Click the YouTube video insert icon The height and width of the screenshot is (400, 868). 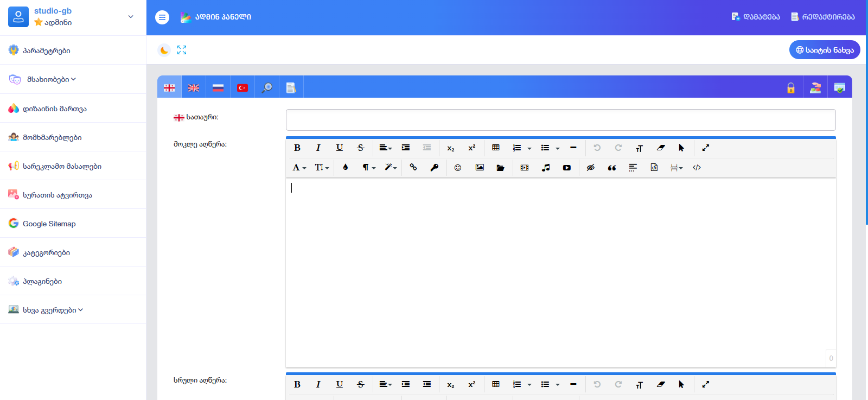567,168
